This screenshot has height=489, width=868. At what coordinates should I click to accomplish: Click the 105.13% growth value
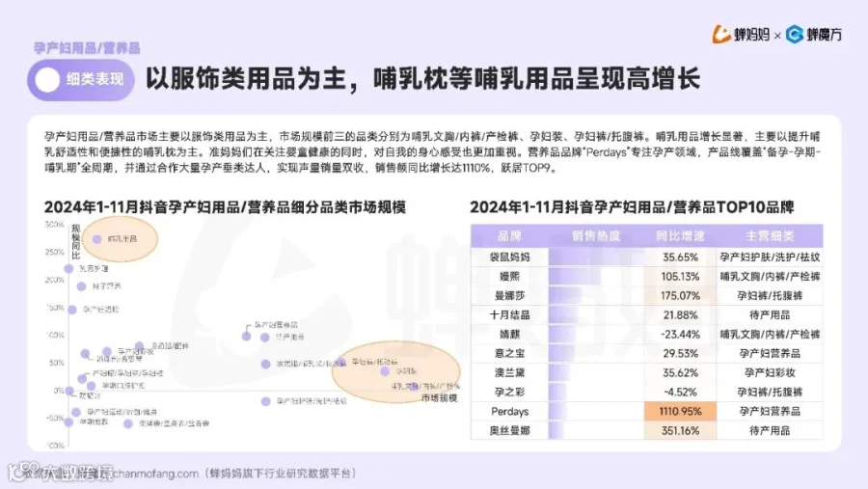(680, 277)
